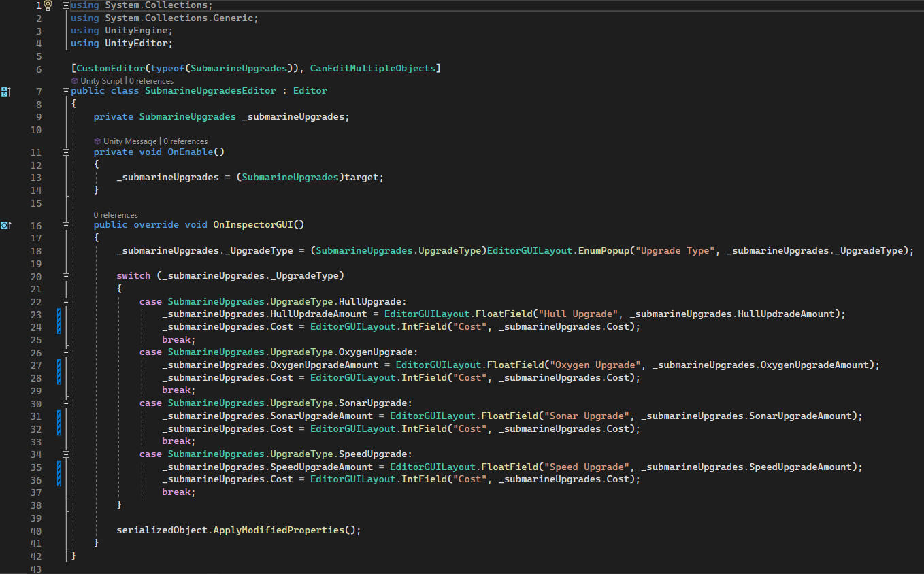Viewport: 924px width, 574px height.
Task: Fold the SpeedUpgrade case block
Action: point(66,454)
